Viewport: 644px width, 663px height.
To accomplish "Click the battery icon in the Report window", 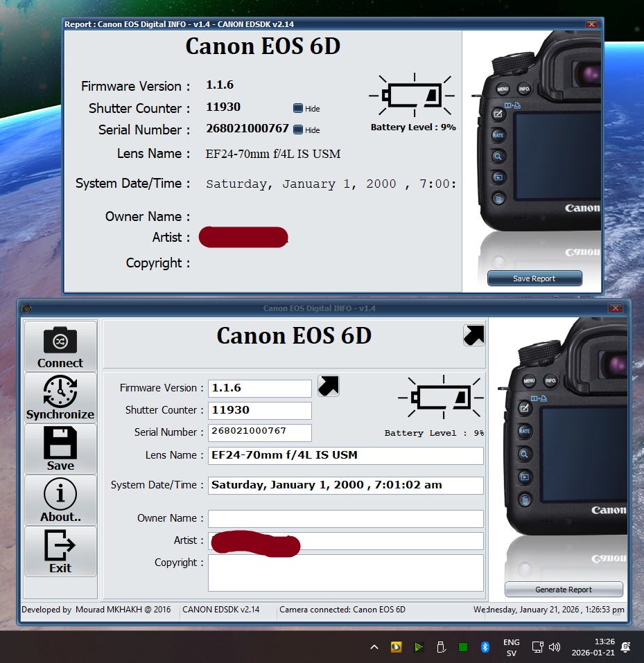I will 412,95.
